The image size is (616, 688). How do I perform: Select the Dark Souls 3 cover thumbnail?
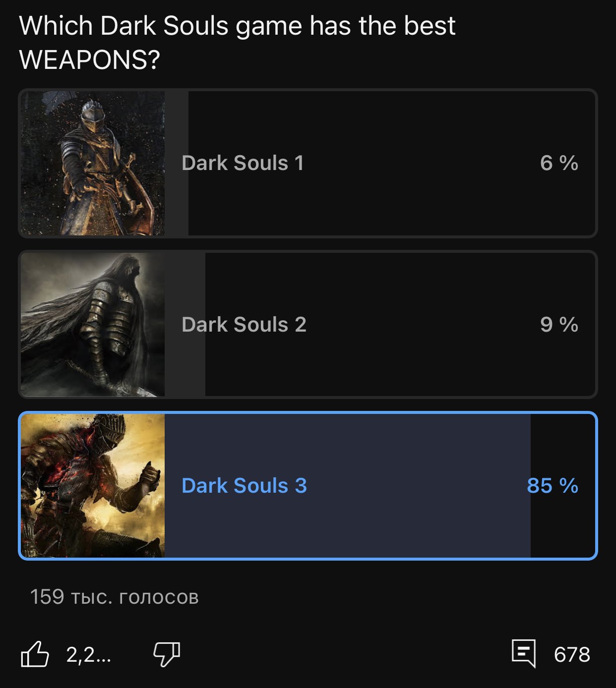pos(93,486)
